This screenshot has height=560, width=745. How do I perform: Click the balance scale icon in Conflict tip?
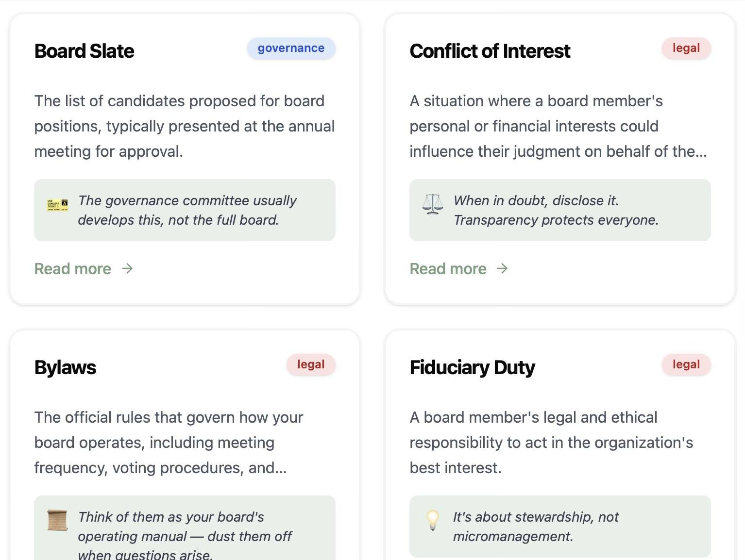tap(432, 204)
